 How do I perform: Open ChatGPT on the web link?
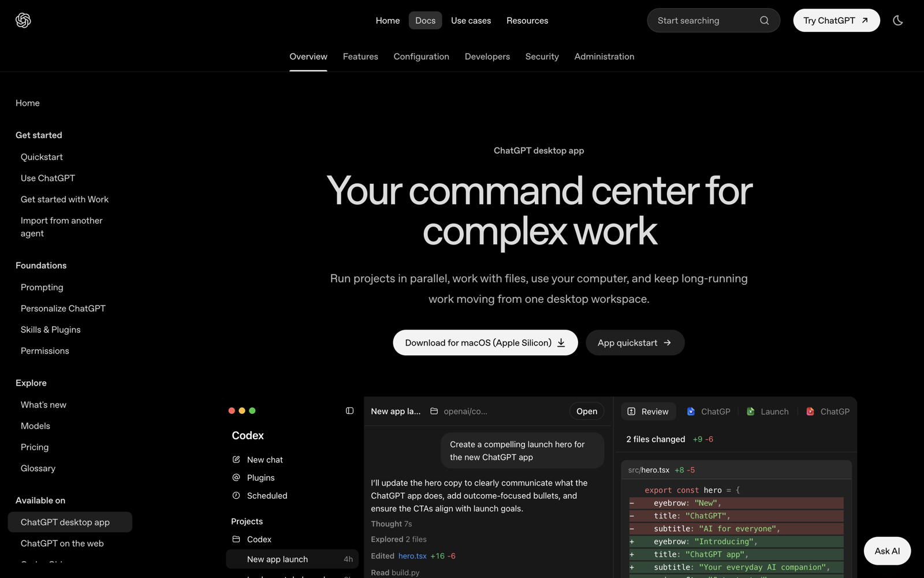click(62, 543)
